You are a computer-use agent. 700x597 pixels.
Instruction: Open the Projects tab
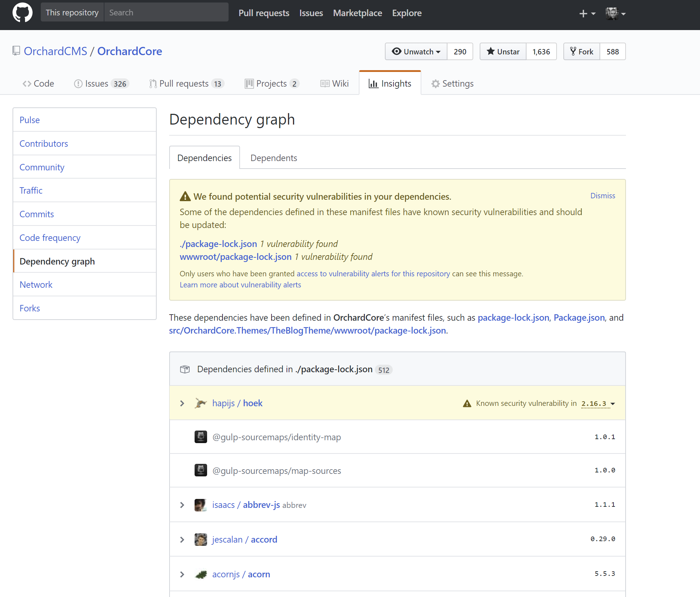pos(272,83)
